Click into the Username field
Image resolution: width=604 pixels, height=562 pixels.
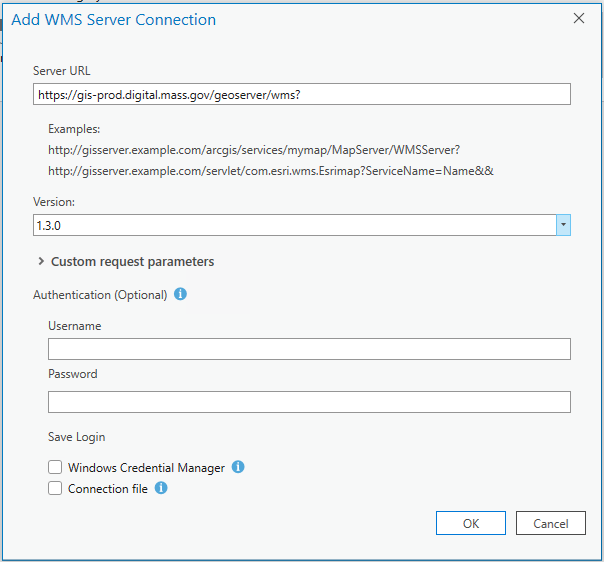pyautogui.click(x=309, y=348)
